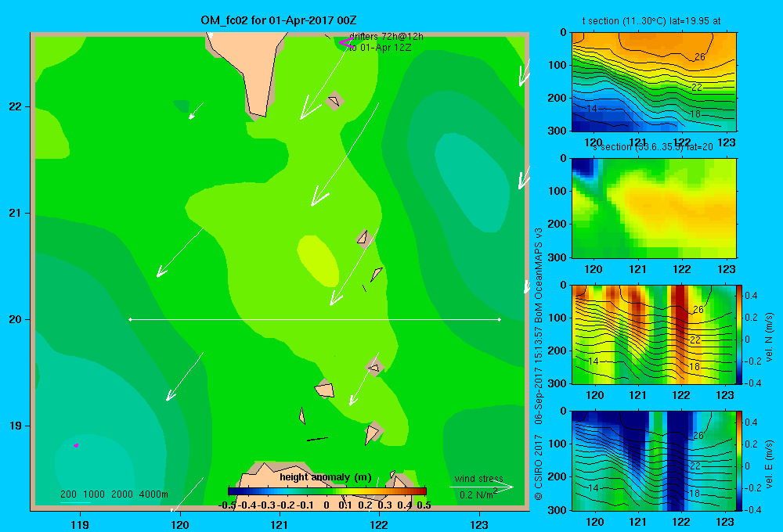Click the main map's longitude label 121
Screen dimensions: 783x532
280,524
